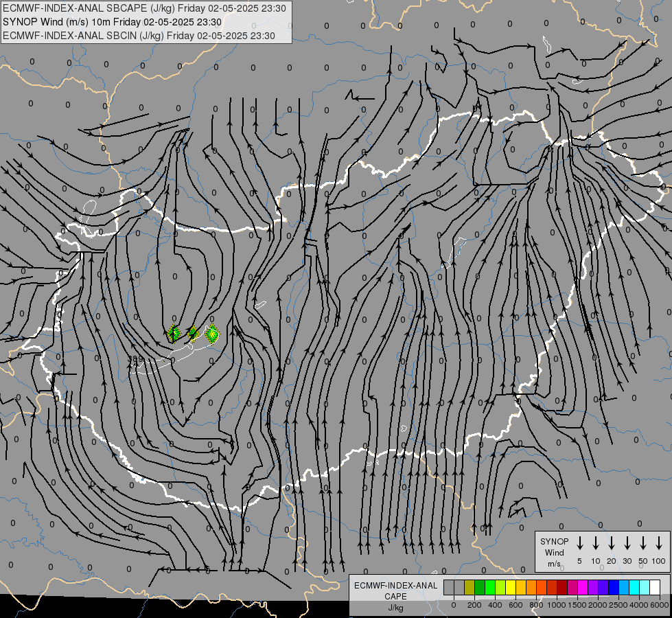Select the leftmost green CAPE diamond marker

(174, 334)
